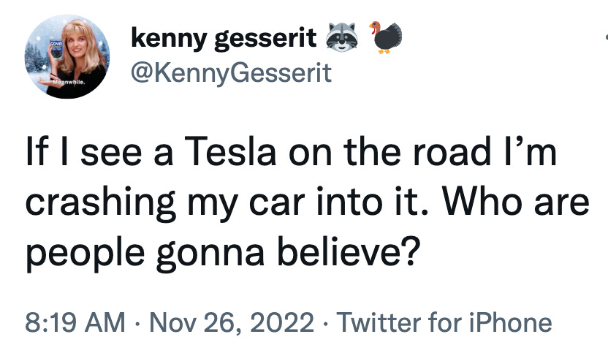Screen dimensions: 608x364
Task: Click the 8:19 AM timestamp
Action: (75, 322)
